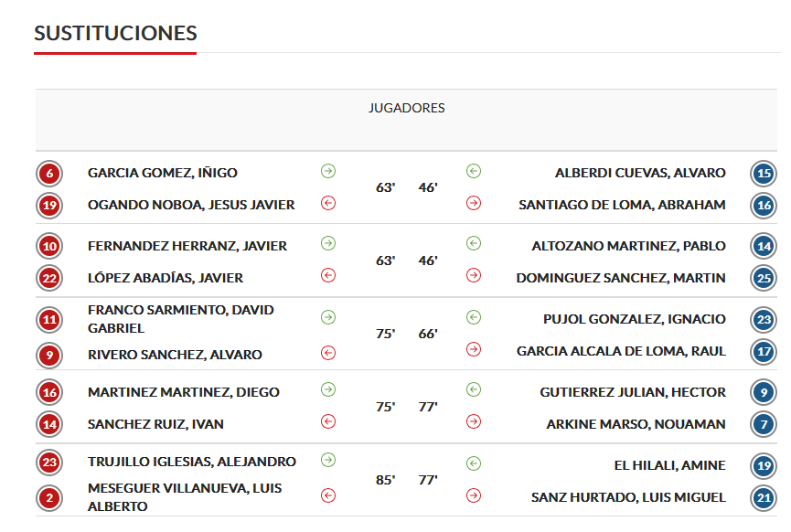Click the red sub-out arrow beside Ogando Noboa
Image resolution: width=791 pixels, height=532 pixels.
328,203
